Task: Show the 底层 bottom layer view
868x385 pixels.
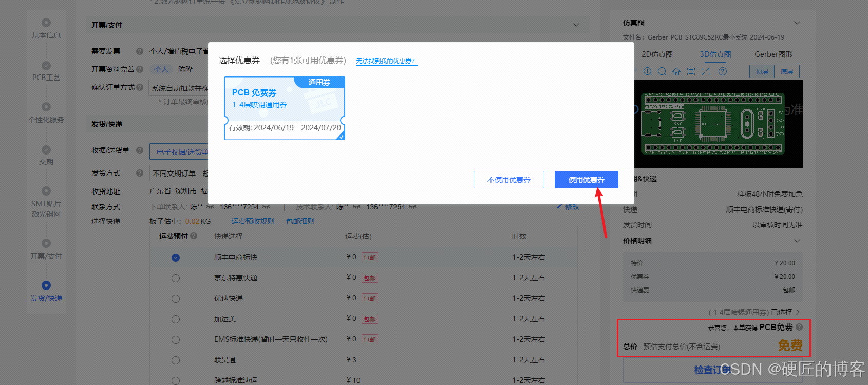Action: [787, 71]
